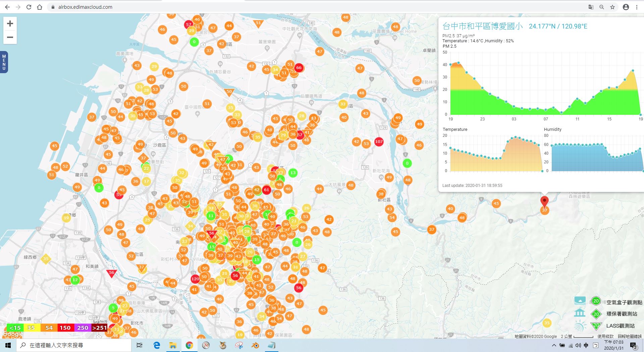
Task: Toggle 環保署觀測站 layer in legend
Action: 622,314
